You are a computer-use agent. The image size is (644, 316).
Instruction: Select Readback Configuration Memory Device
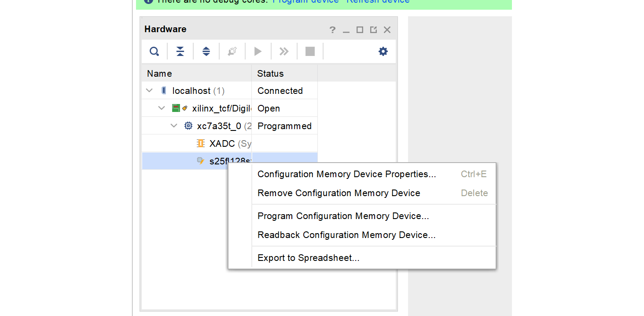(346, 235)
